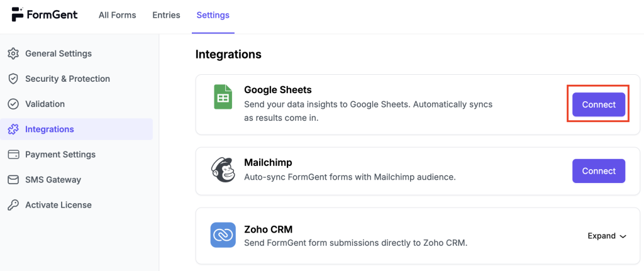Click the Integrations page heading
Viewport: 644px width, 271px height.
tap(228, 54)
